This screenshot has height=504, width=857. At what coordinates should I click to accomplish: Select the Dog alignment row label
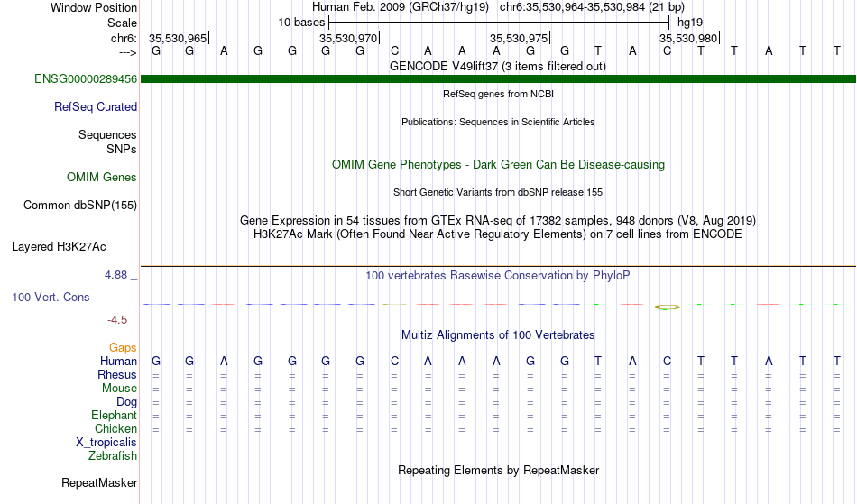click(x=126, y=402)
